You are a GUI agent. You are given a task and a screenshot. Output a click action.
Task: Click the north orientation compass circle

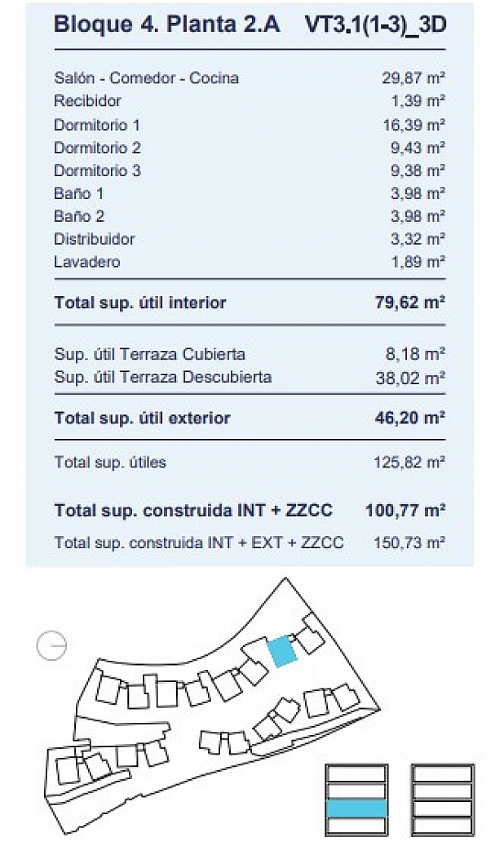pos(51,644)
